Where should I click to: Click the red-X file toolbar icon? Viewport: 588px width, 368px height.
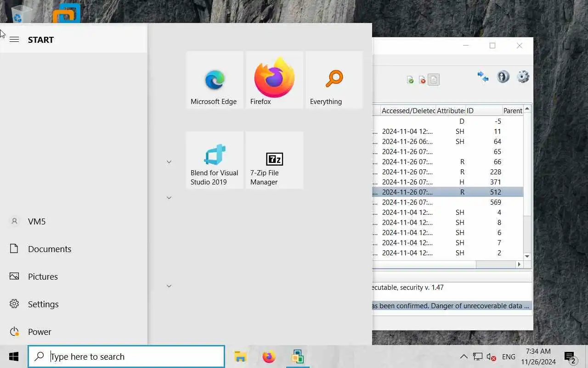coord(422,80)
